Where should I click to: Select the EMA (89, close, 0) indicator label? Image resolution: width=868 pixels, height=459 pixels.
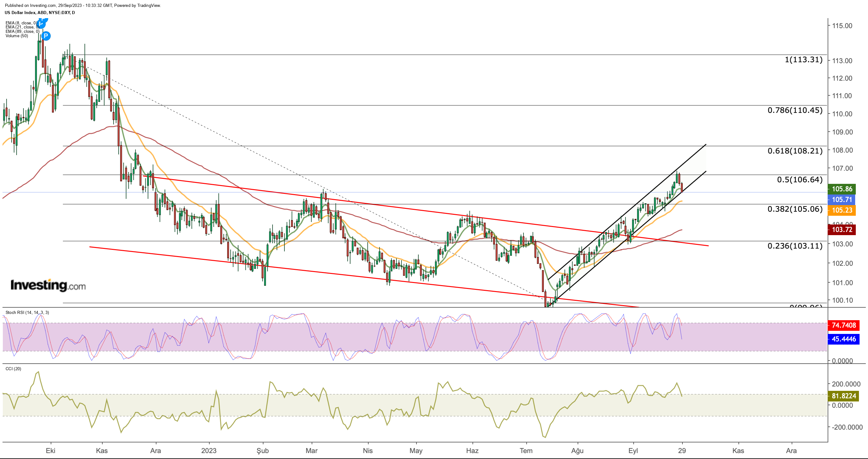coord(22,31)
